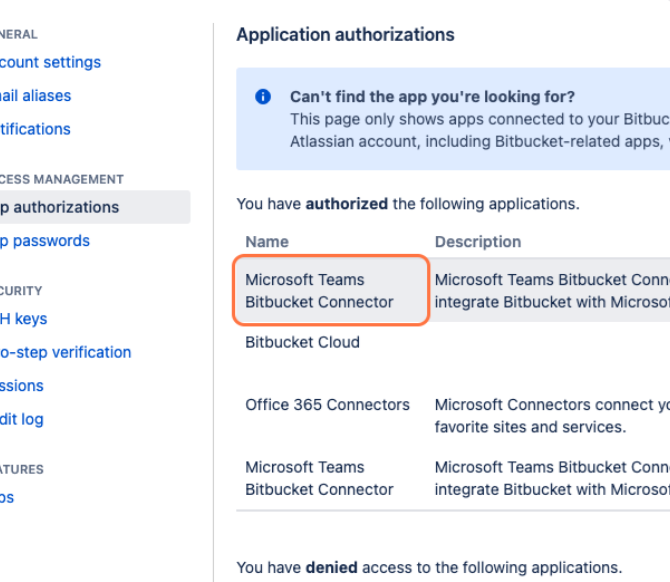Screen dimensions: 670x582
Task: Open the Notifications settings page
Action: pyautogui.click(x=35, y=129)
